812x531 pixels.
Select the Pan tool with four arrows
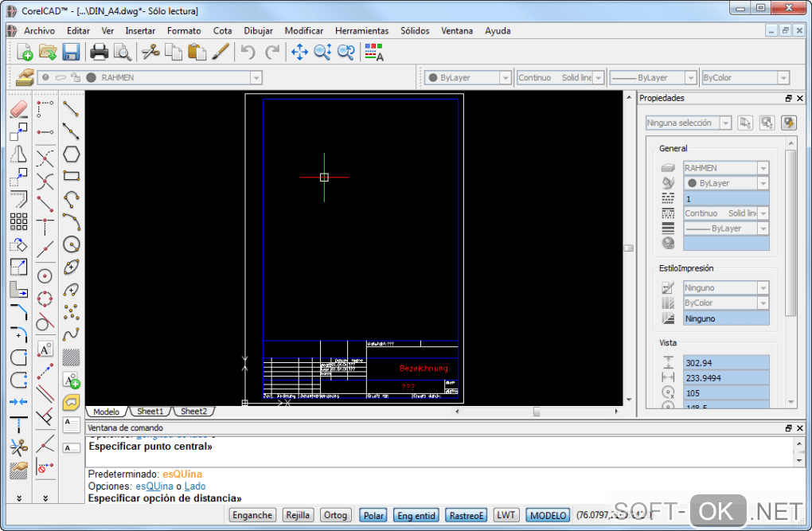coord(299,53)
